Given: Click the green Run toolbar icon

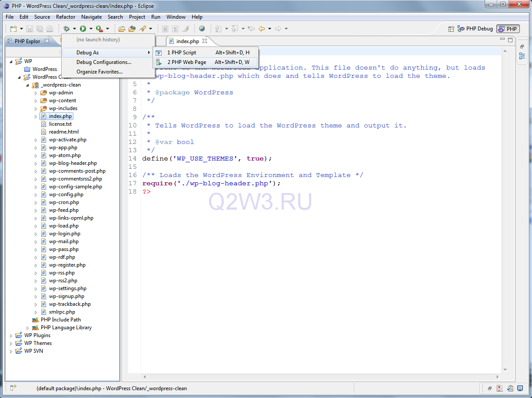Looking at the screenshot, I should coord(83,29).
